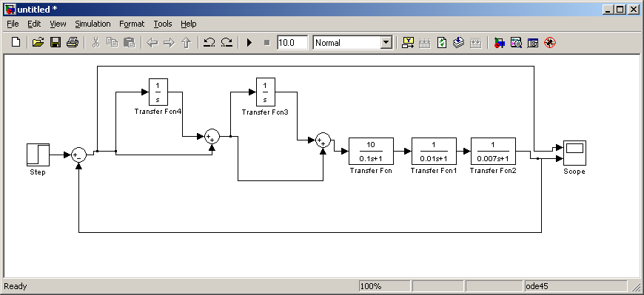Select the Step source block

pyautogui.click(x=38, y=155)
